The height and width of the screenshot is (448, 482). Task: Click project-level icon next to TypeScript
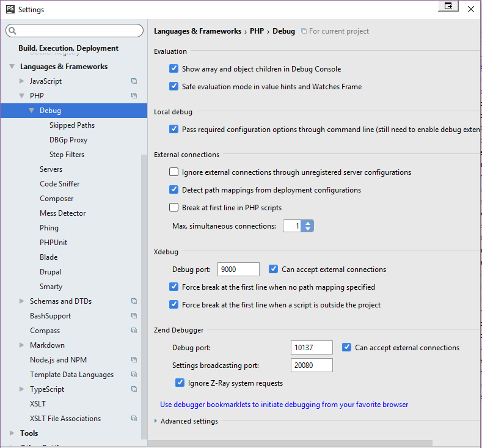[x=134, y=389]
